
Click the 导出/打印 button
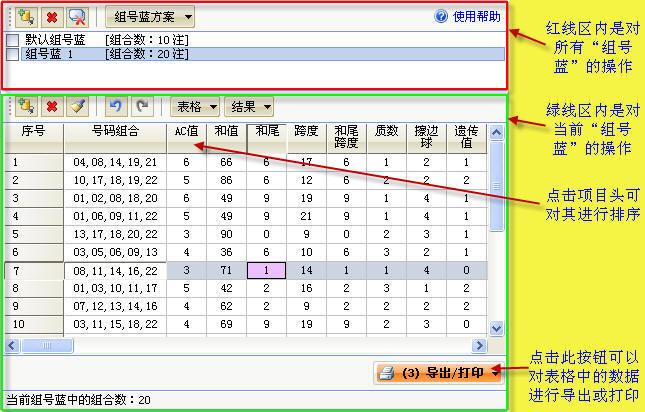(437, 373)
